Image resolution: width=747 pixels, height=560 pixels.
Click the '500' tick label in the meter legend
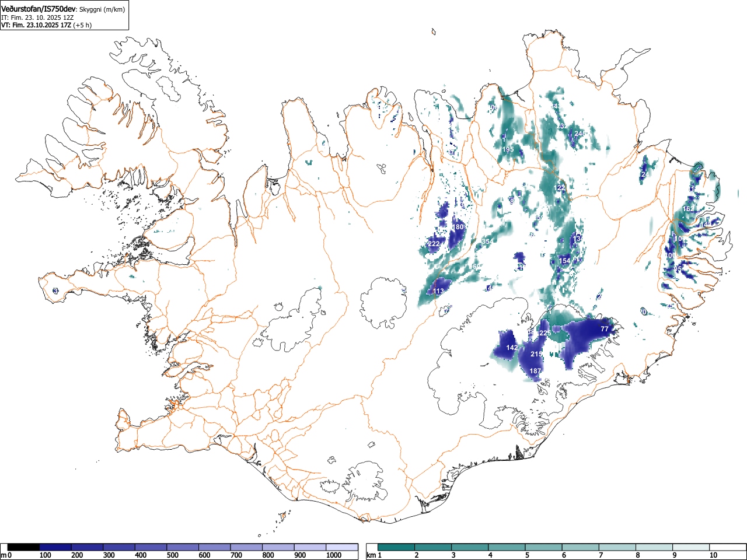click(173, 555)
